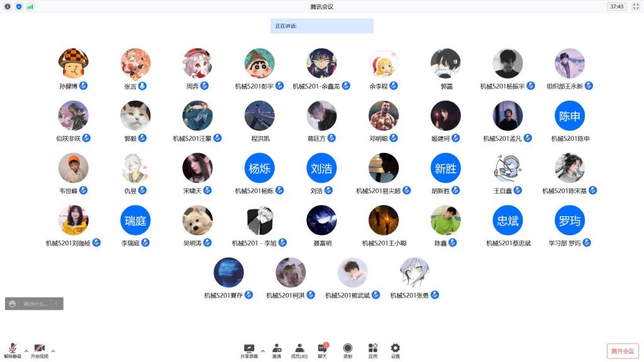This screenshot has height=362, width=644.
Task: Open the 共享屏幕 screen share icon
Action: pos(249,348)
